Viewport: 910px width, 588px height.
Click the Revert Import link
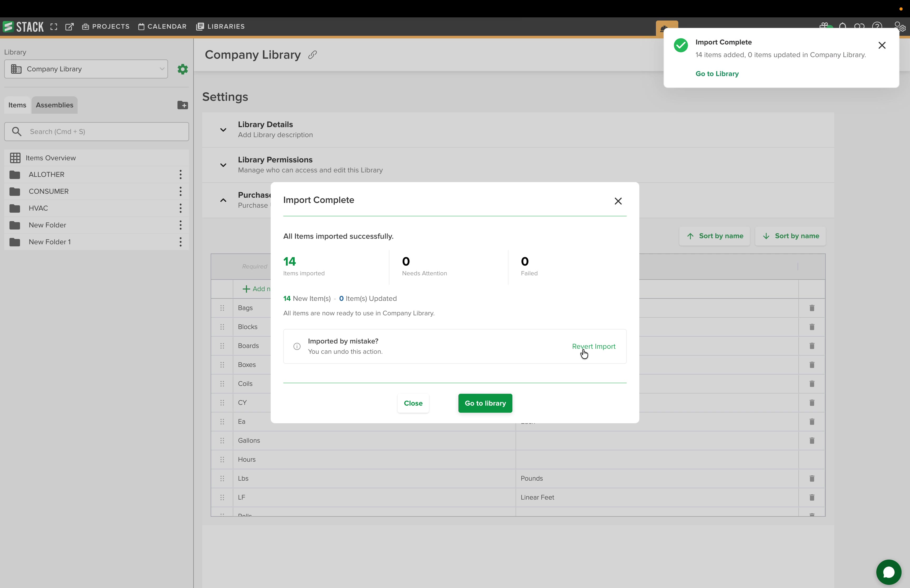pyautogui.click(x=594, y=346)
